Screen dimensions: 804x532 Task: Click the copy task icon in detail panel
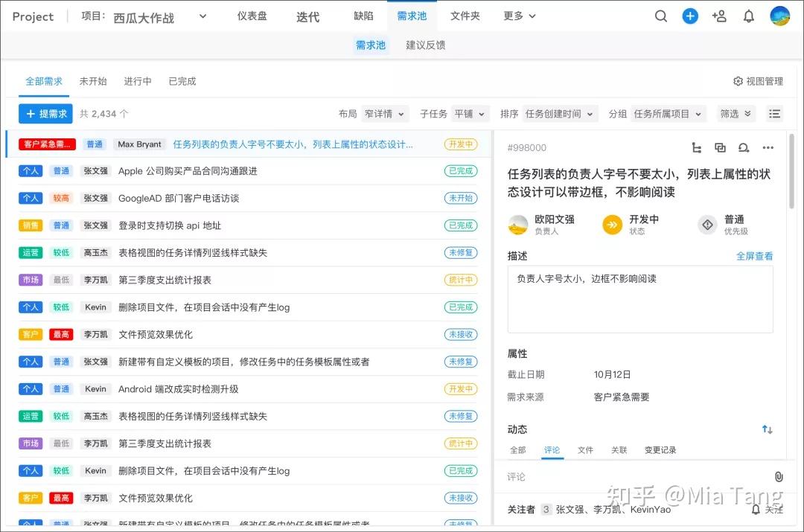(x=720, y=147)
